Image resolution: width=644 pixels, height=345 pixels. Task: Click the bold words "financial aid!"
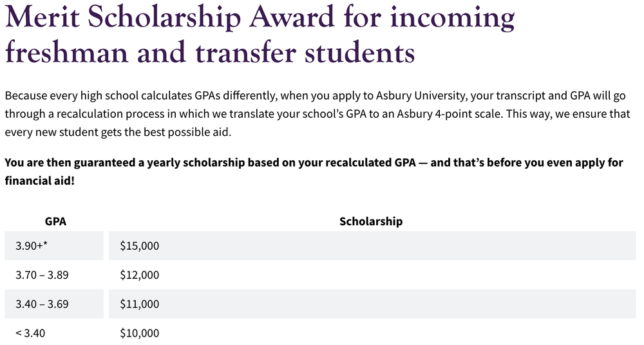pos(39,180)
